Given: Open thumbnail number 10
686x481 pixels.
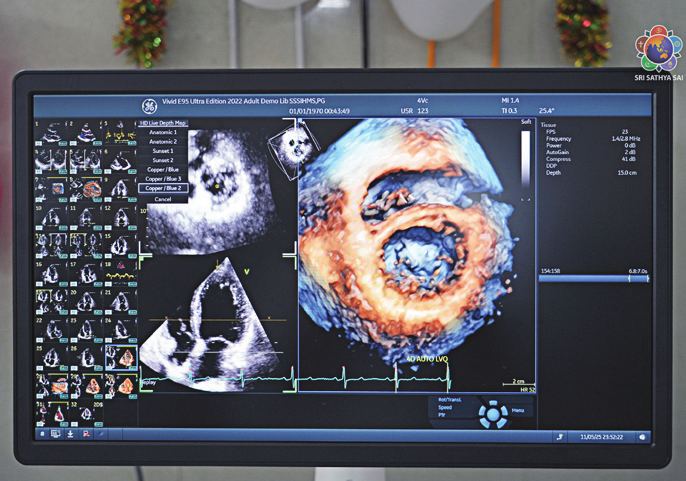Looking at the screenshot, I should 51,218.
